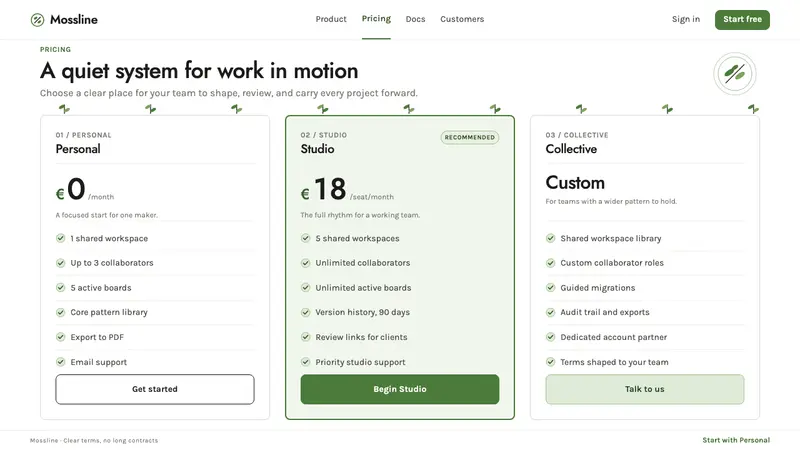Screen dimensions: 800x450
Task: Click check icon beside Audit trail and exports
Action: [551, 312]
